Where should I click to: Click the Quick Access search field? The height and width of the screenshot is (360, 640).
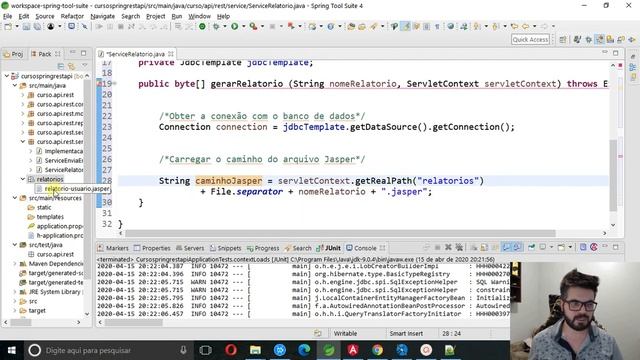tap(530, 40)
